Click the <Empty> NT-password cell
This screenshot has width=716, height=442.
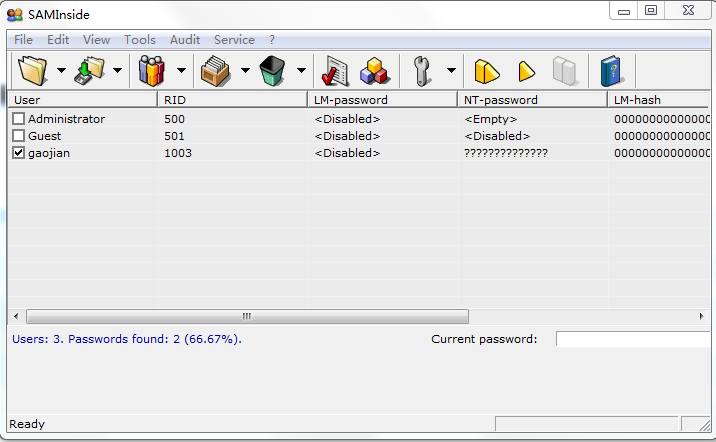click(x=490, y=119)
